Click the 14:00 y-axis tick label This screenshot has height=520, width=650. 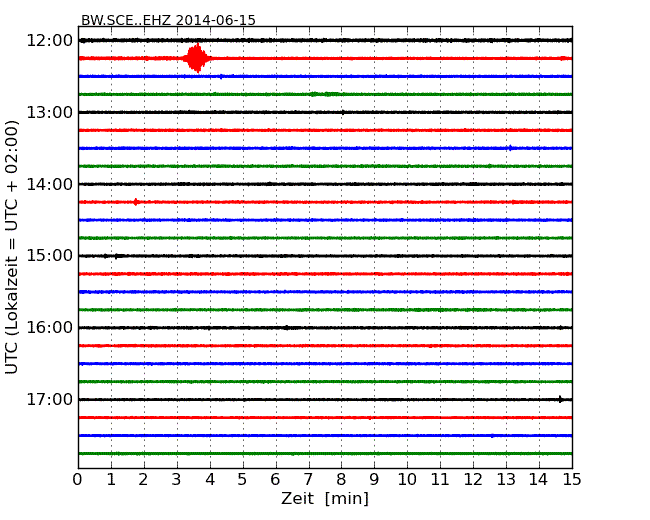(x=50, y=184)
